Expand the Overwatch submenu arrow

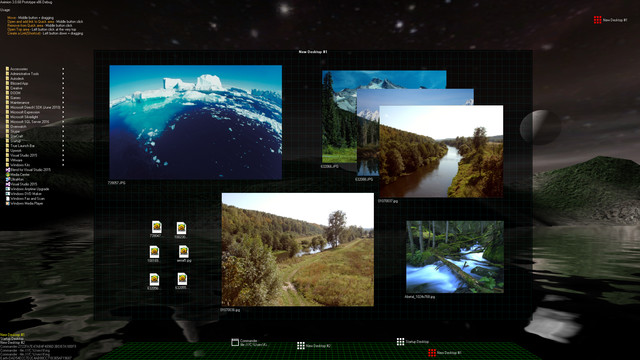[x=63, y=127]
